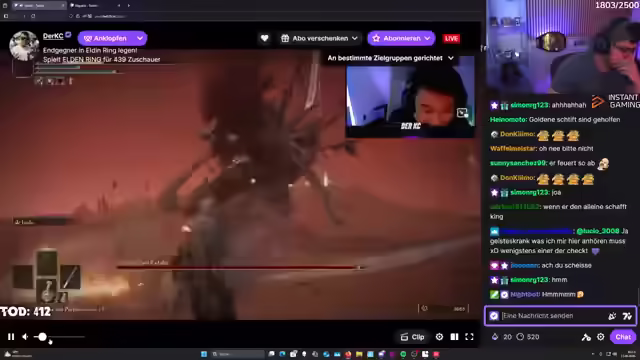Screen dimensions: 640x360
Task: Open the ELDEN RING category link
Action: click(82, 60)
